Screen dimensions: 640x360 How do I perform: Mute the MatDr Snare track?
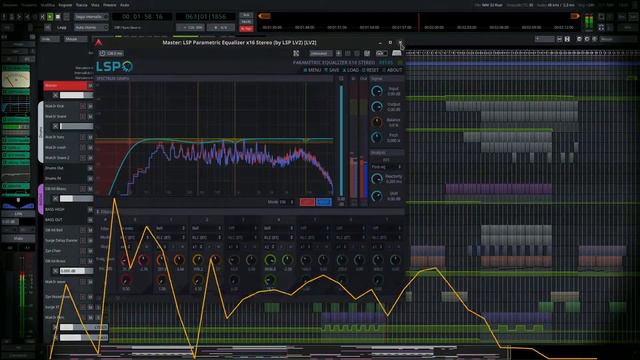90,116
